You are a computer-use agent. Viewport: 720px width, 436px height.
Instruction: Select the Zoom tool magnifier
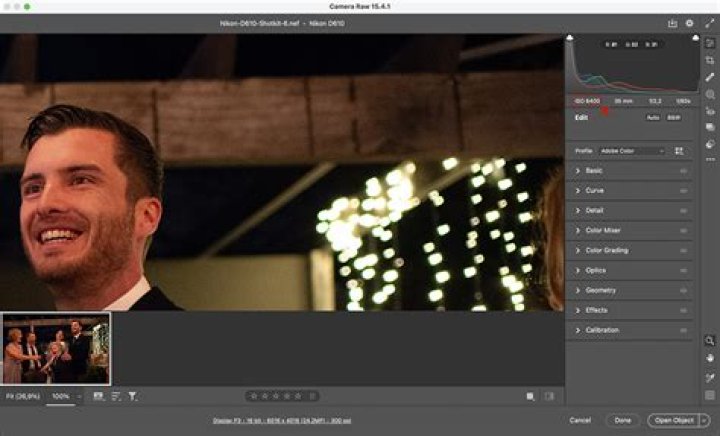coord(710,341)
